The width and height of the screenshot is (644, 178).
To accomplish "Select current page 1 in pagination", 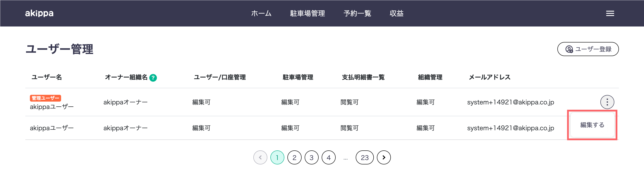I will point(277,157).
